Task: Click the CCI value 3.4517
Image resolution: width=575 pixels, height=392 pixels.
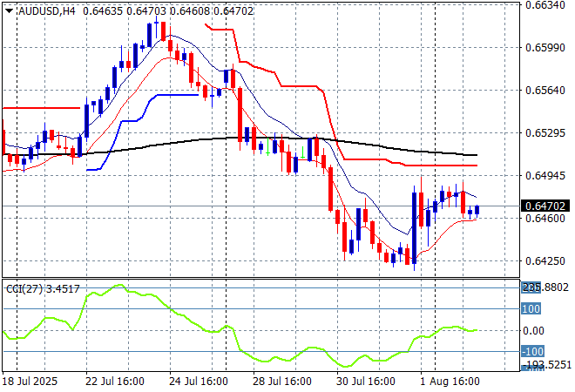Action: (x=63, y=289)
